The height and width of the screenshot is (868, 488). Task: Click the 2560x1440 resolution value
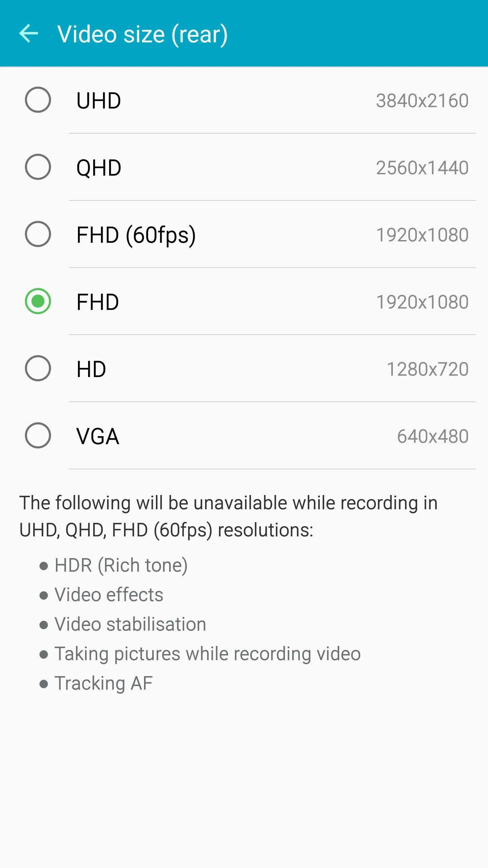click(x=422, y=168)
